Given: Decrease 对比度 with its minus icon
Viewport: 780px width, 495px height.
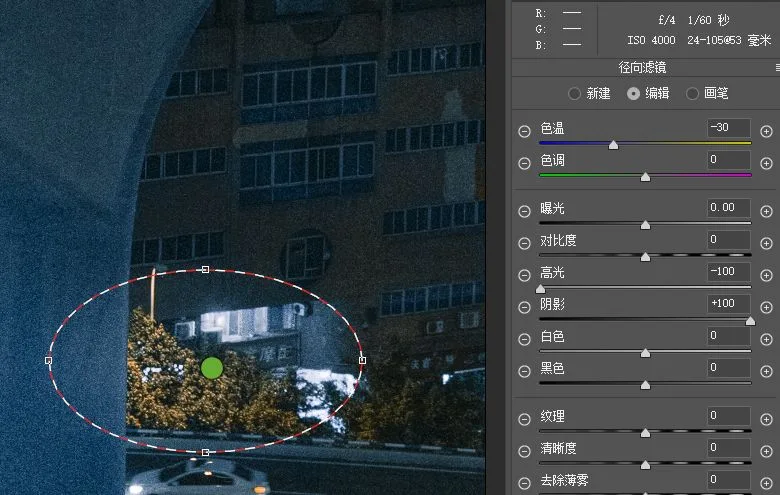Looking at the screenshot, I should tap(524, 243).
